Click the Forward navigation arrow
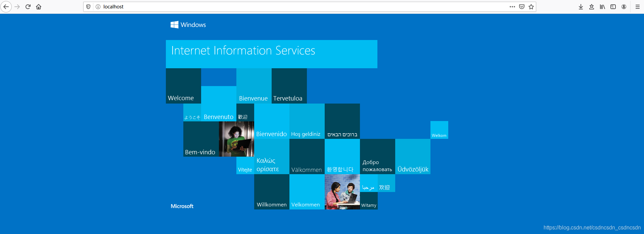This screenshot has width=644, height=234. [x=17, y=7]
